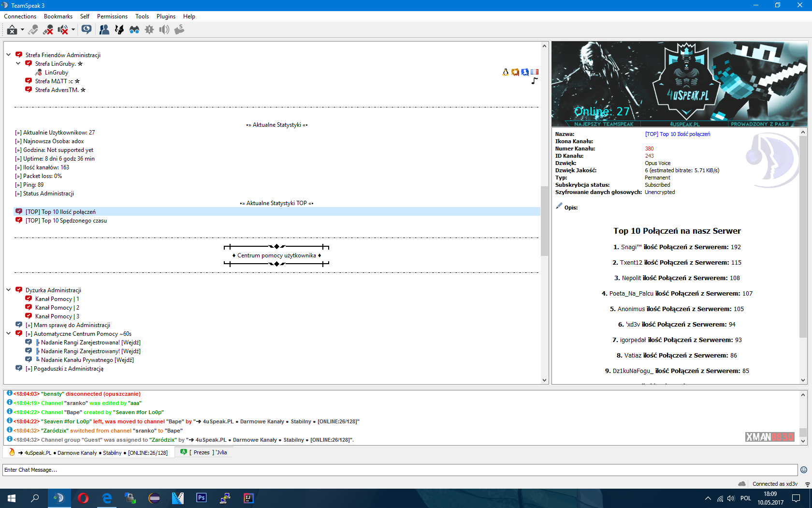Click the black wolf toolbar icon
The width and height of the screenshot is (812, 508).
pyautogui.click(x=119, y=30)
